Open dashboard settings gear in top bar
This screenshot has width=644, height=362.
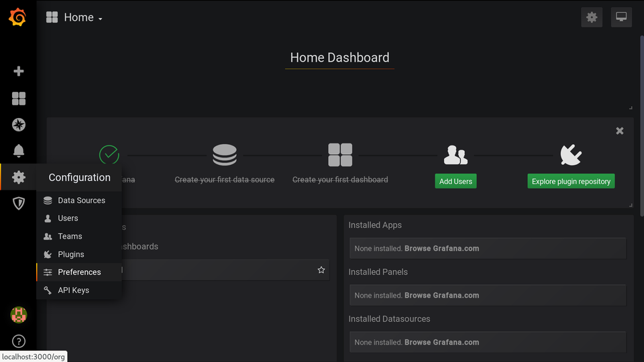pyautogui.click(x=592, y=17)
